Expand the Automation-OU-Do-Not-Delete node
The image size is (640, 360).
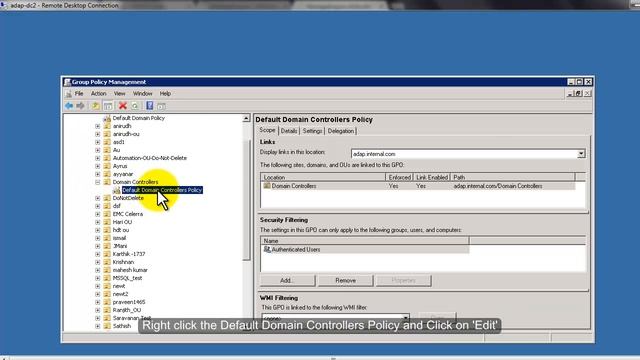98,158
